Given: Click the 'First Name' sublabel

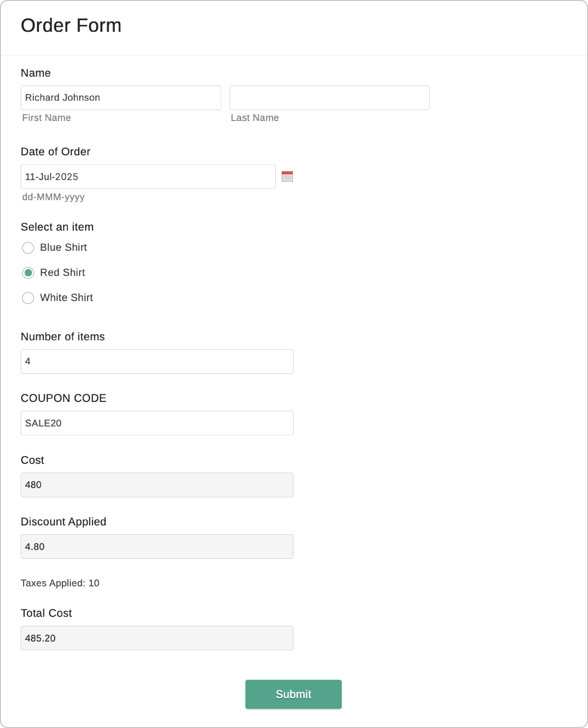Looking at the screenshot, I should [x=46, y=118].
